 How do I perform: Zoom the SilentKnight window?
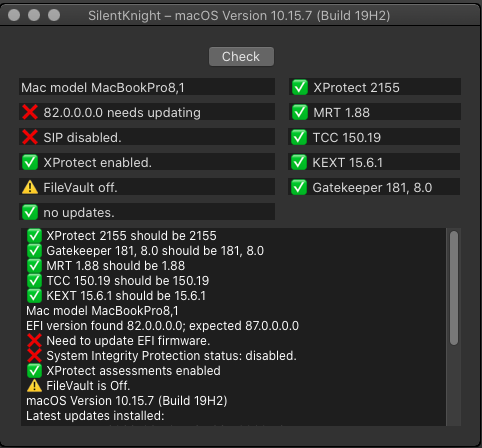pyautogui.click(x=54, y=15)
